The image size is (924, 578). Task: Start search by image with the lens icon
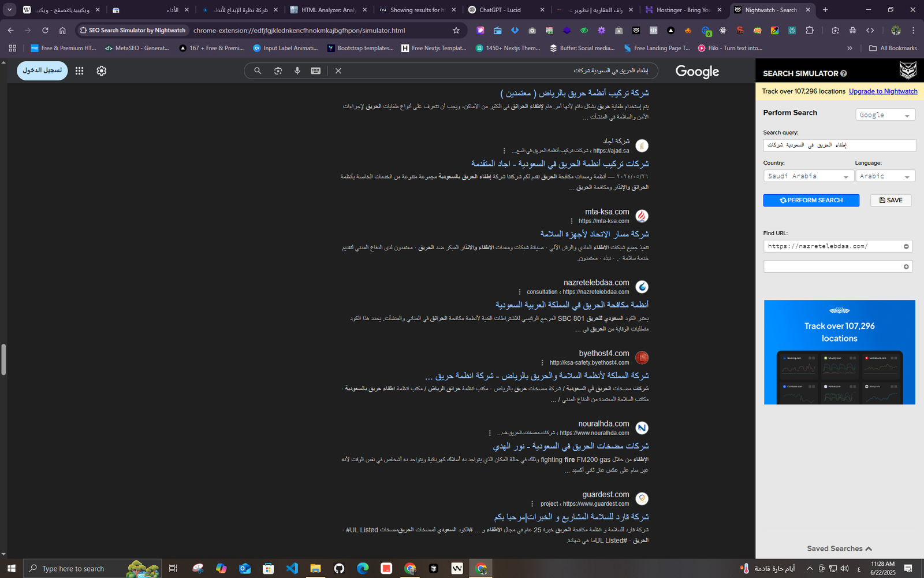(x=278, y=71)
